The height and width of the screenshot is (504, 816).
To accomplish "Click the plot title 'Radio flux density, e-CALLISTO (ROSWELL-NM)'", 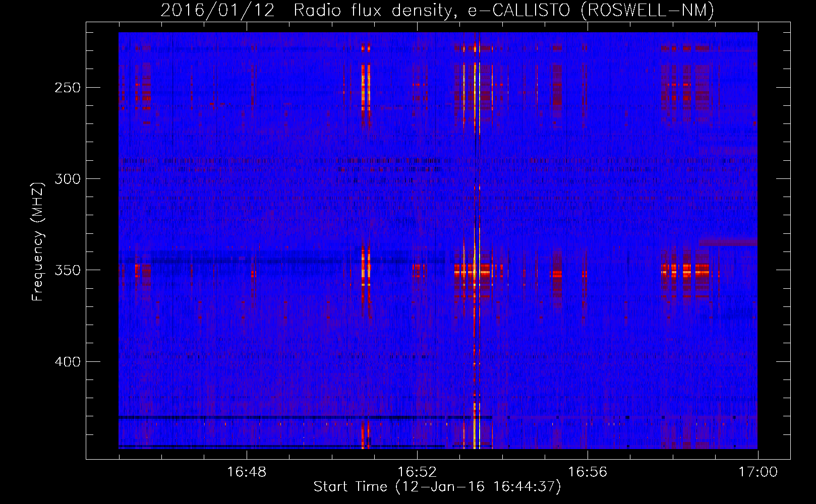I will click(x=504, y=10).
